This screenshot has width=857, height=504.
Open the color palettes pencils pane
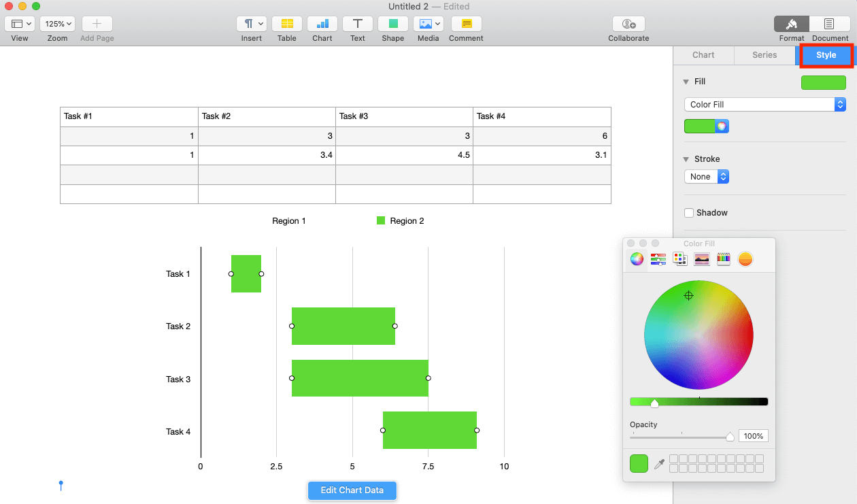pyautogui.click(x=723, y=258)
